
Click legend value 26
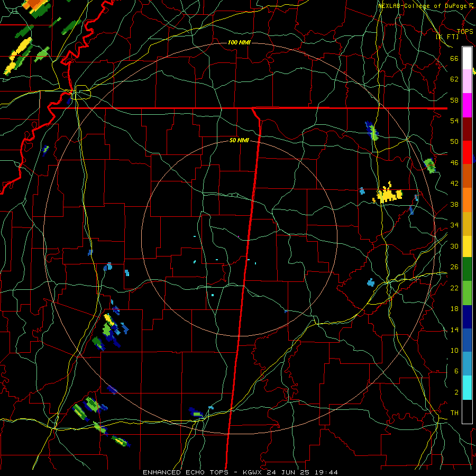click(454, 267)
